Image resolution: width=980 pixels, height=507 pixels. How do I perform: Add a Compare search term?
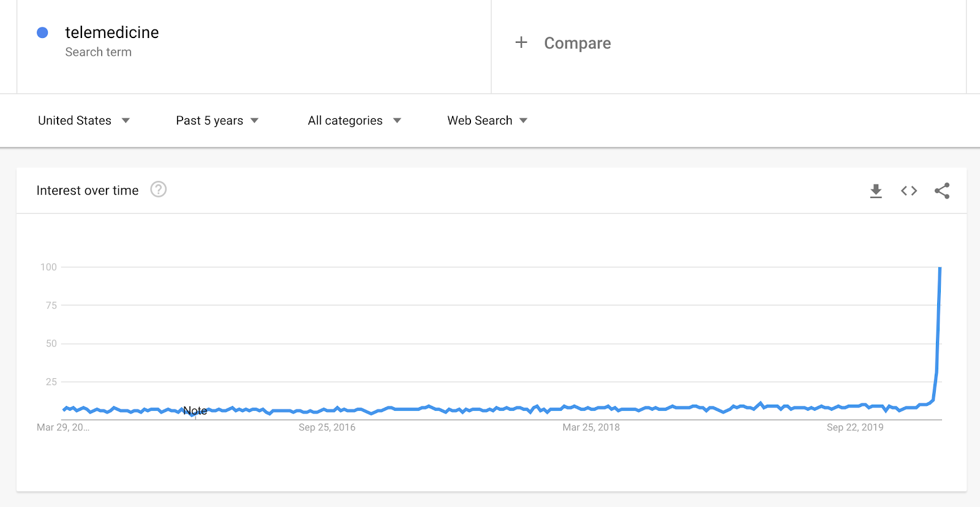click(x=578, y=43)
